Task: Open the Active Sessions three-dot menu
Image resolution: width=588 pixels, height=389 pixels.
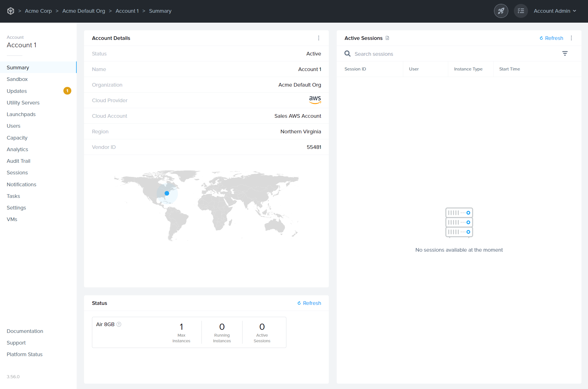Action: point(571,38)
